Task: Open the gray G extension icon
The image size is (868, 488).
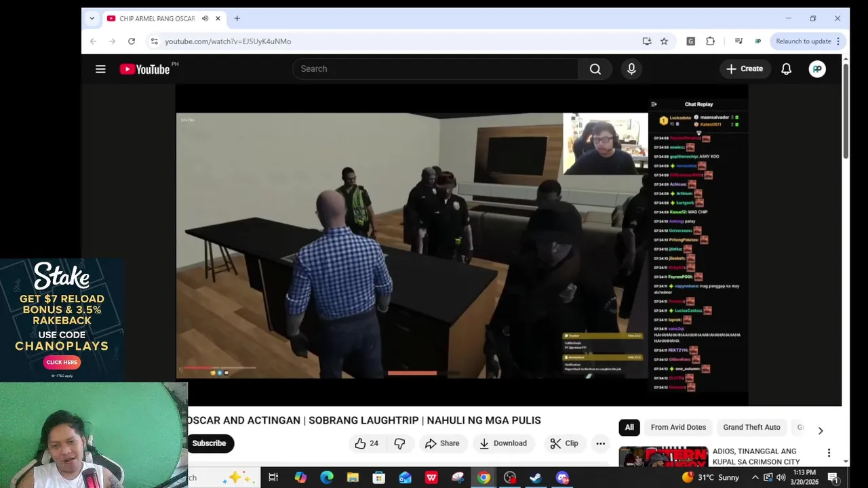Action: point(690,41)
